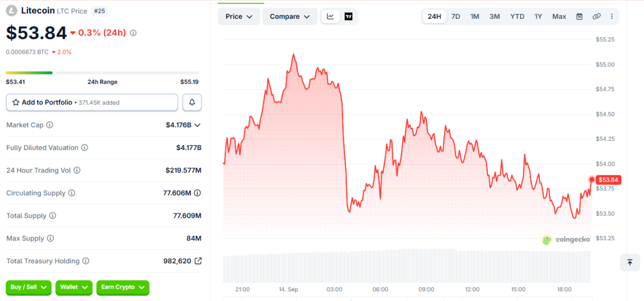This screenshot has width=644, height=301.
Task: Select the 1M time range tab
Action: coord(474,16)
